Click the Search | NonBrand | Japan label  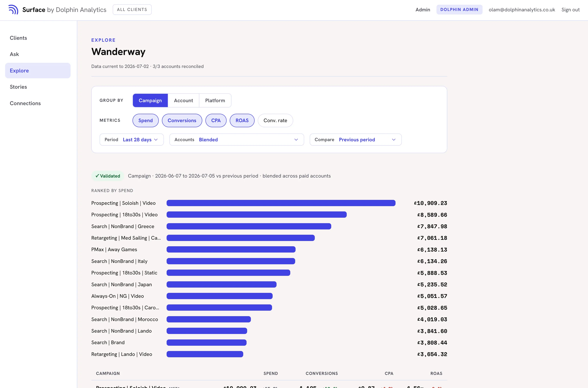tap(121, 285)
